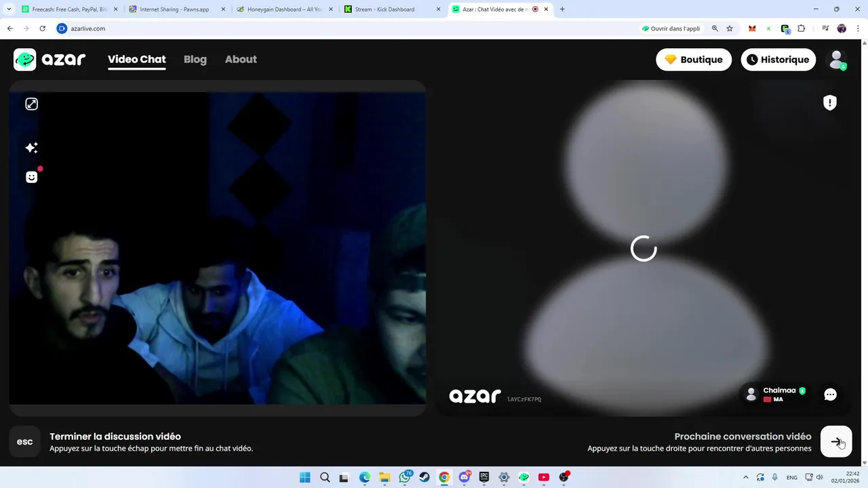868x488 pixels.
Task: Open YouTube app from taskbar
Action: (x=544, y=477)
